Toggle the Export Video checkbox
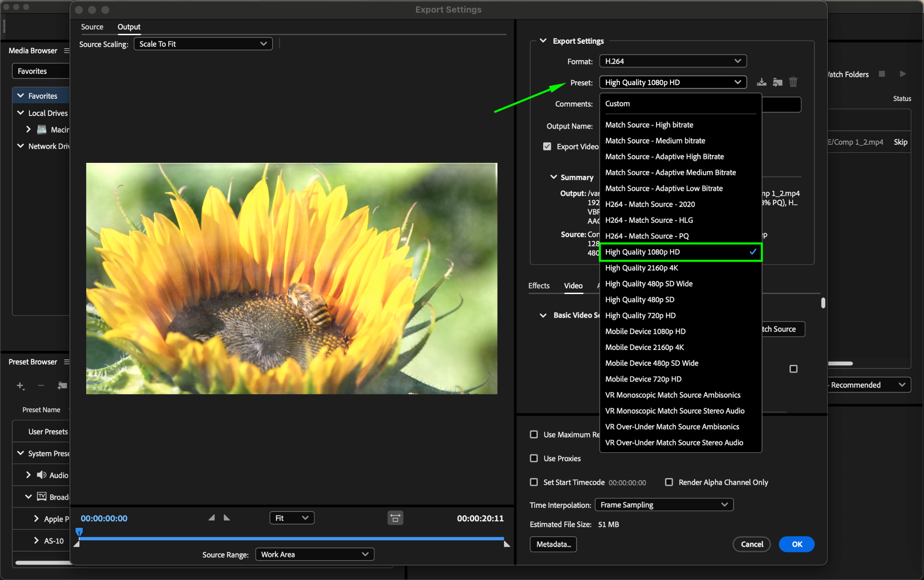Image resolution: width=924 pixels, height=580 pixels. (547, 147)
